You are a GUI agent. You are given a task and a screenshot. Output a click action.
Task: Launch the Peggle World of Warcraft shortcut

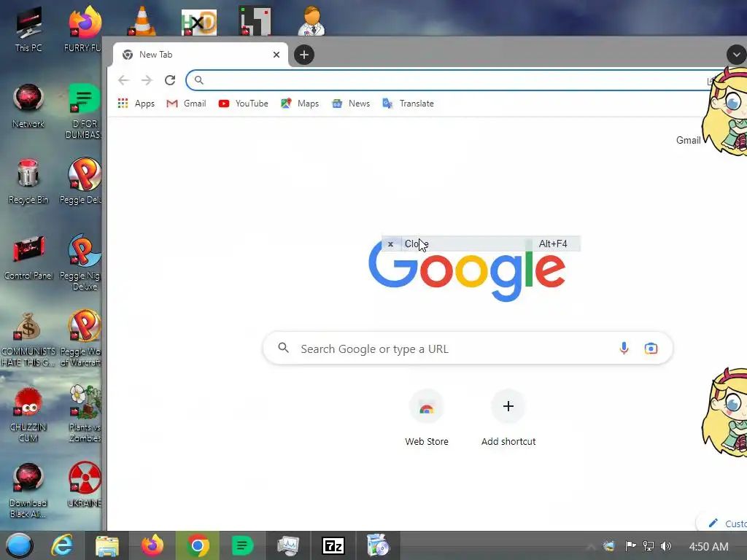coord(83,338)
